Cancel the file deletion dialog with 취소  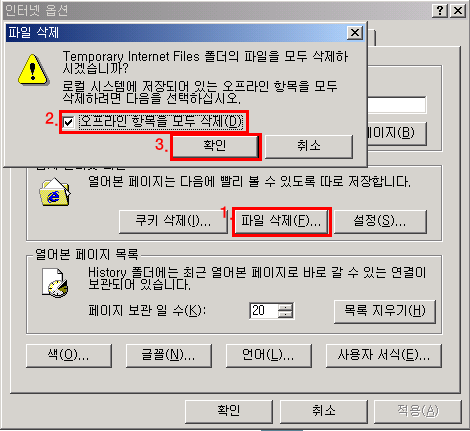(x=309, y=146)
